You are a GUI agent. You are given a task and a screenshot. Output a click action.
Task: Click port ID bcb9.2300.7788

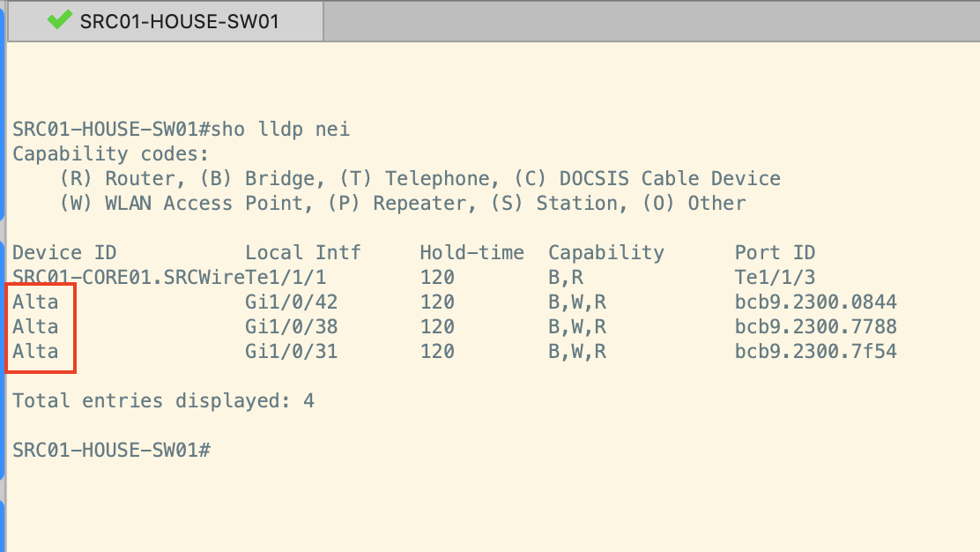pos(815,327)
